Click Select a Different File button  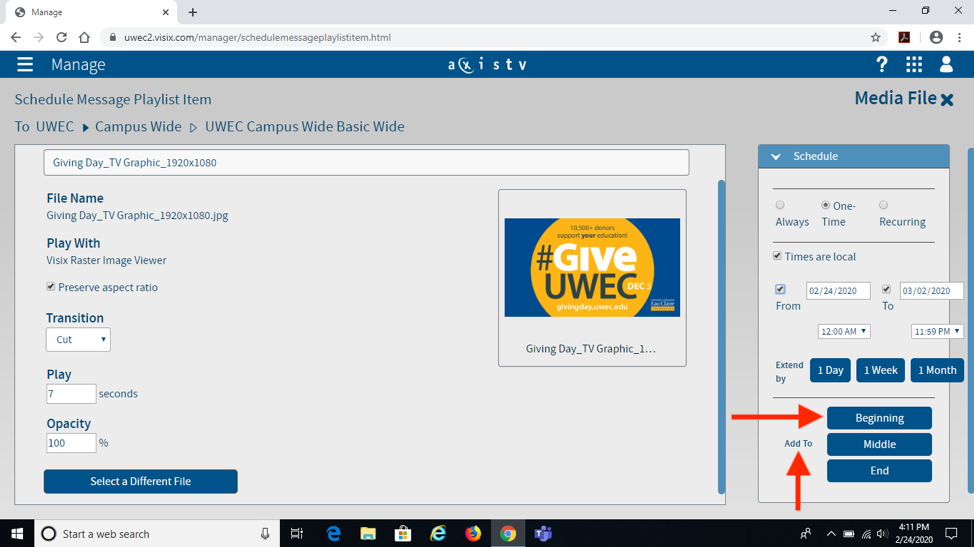point(140,481)
